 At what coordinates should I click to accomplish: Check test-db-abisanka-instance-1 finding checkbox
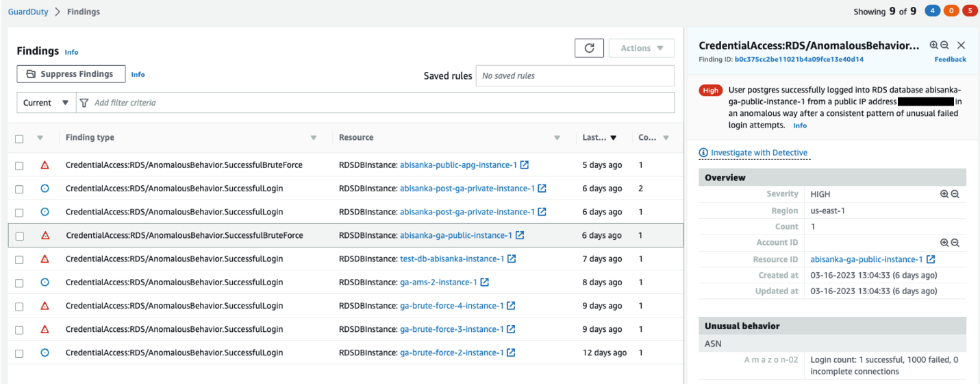click(x=19, y=260)
